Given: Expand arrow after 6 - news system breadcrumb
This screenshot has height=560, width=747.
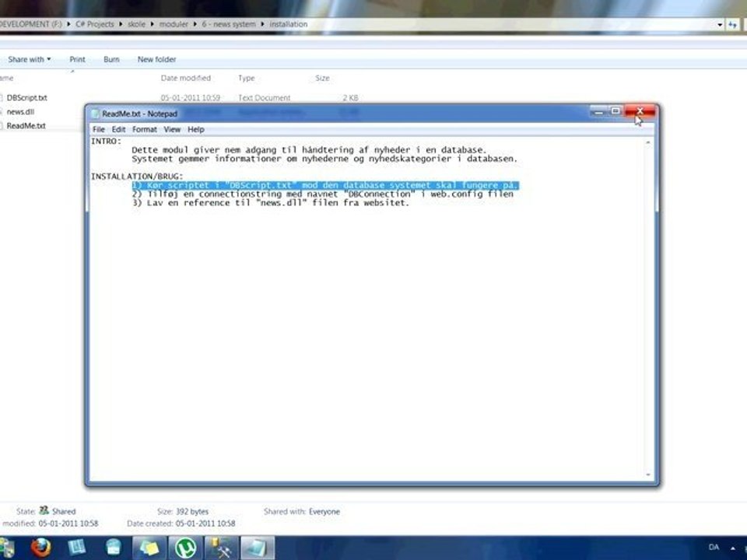Looking at the screenshot, I should (262, 24).
